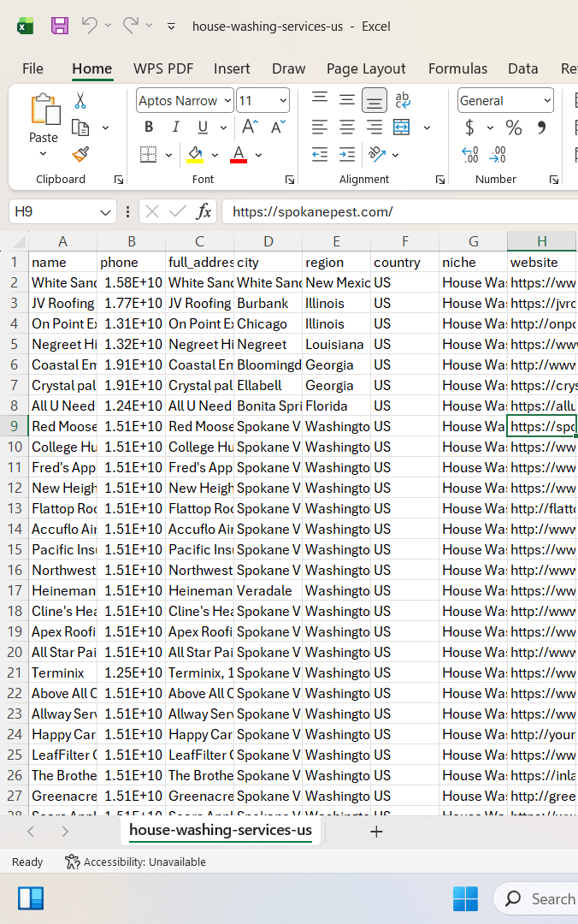
Task: Undo the last action
Action: coord(89,26)
